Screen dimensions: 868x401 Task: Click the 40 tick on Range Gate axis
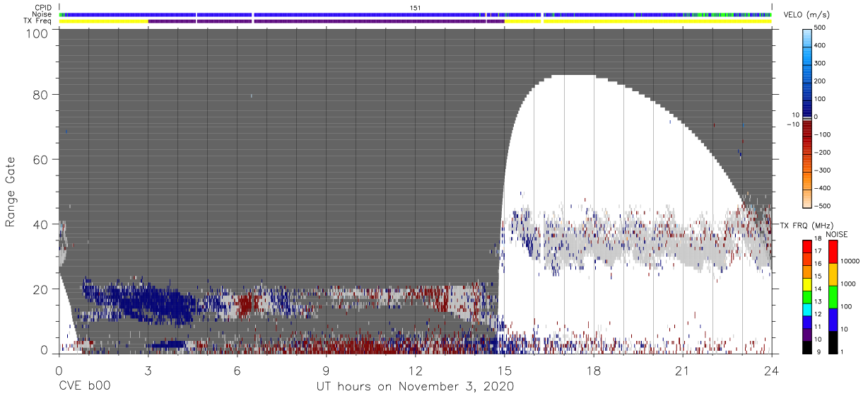pyautogui.click(x=40, y=224)
